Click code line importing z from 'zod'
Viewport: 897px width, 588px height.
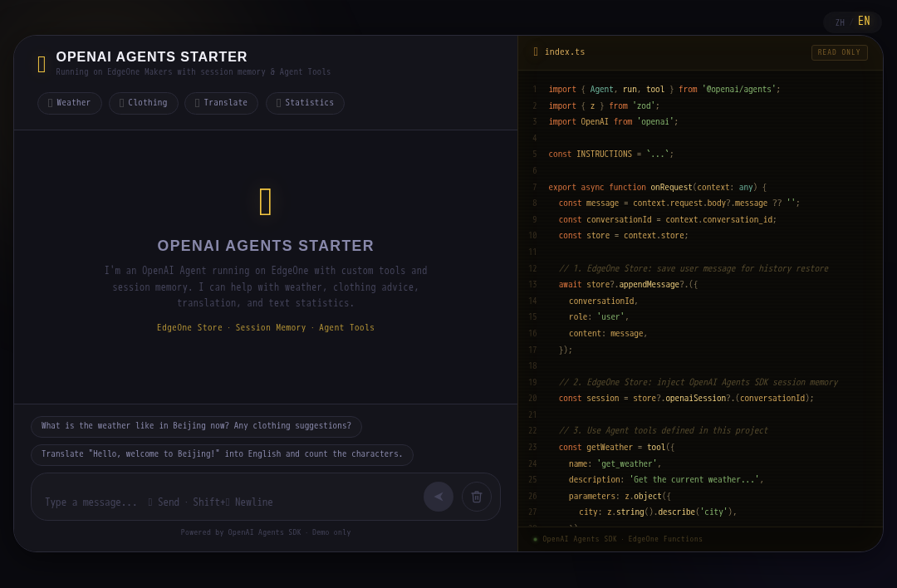point(604,105)
